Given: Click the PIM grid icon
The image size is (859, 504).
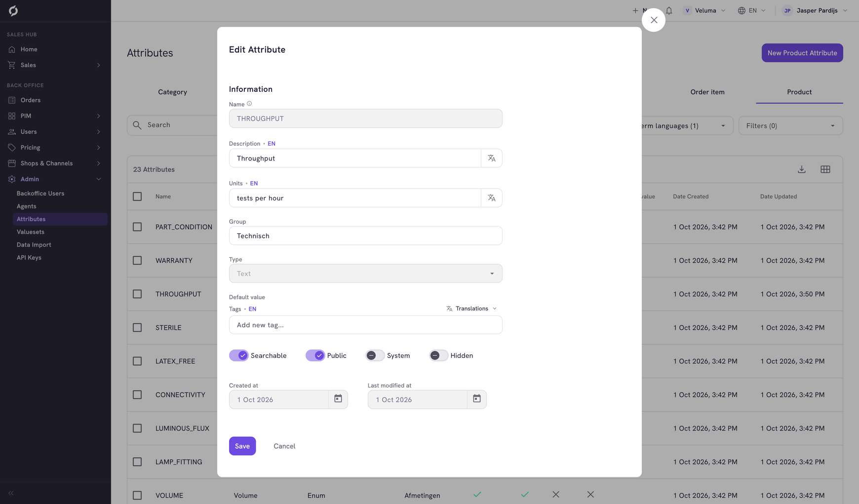Looking at the screenshot, I should pyautogui.click(x=12, y=116).
